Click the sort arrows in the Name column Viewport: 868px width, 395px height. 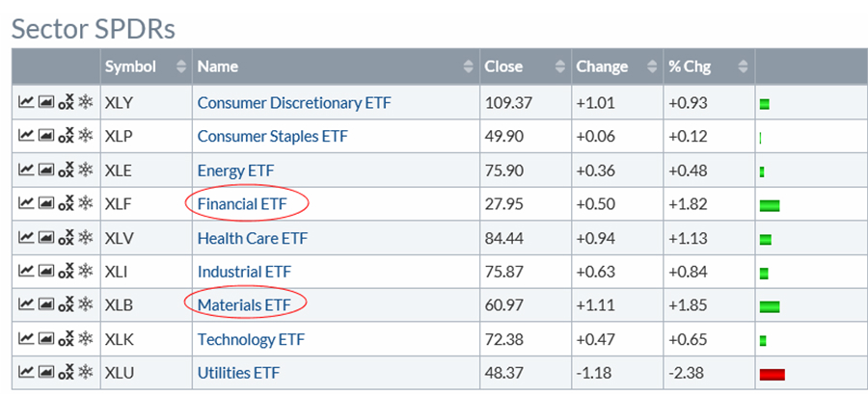(469, 67)
